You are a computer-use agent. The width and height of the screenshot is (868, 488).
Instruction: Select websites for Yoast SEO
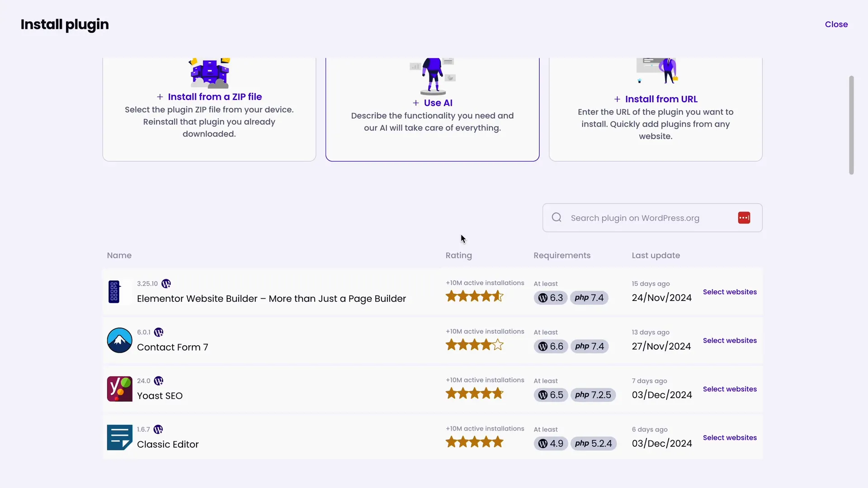tap(730, 389)
